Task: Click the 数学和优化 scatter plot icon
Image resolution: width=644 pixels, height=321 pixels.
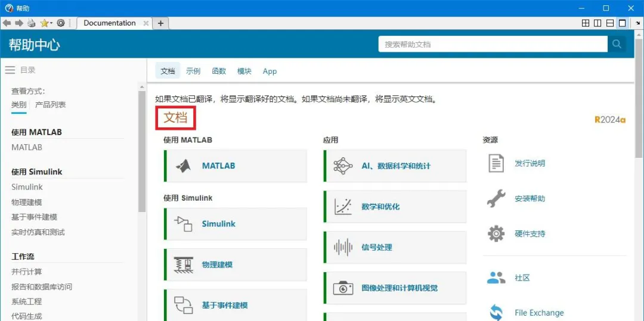Action: (x=343, y=207)
